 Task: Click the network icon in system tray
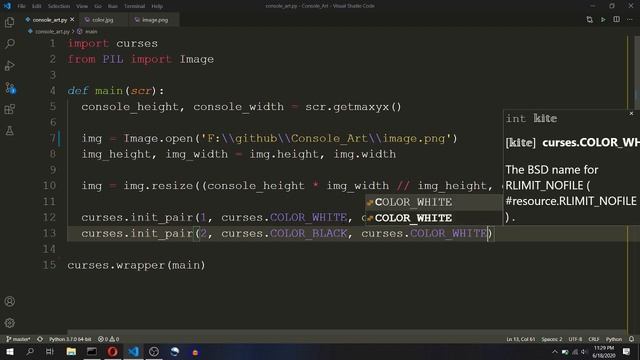[575, 352]
